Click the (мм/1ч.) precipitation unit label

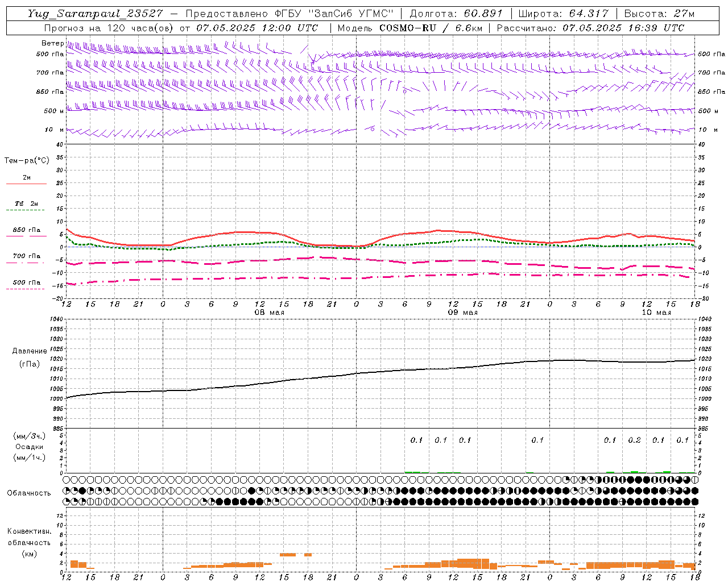point(30,458)
